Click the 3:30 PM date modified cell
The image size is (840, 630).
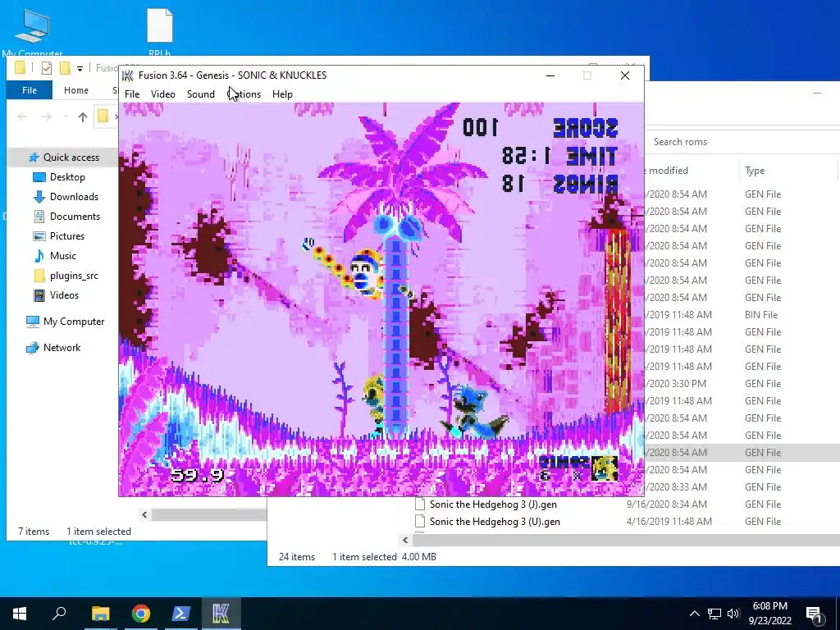click(x=676, y=384)
